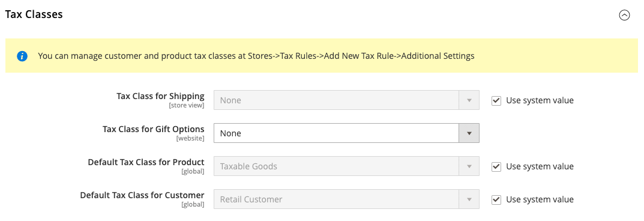The width and height of the screenshot is (644, 221).
Task: Open Tax Class for Gift Options dropdown
Action: pos(346,133)
